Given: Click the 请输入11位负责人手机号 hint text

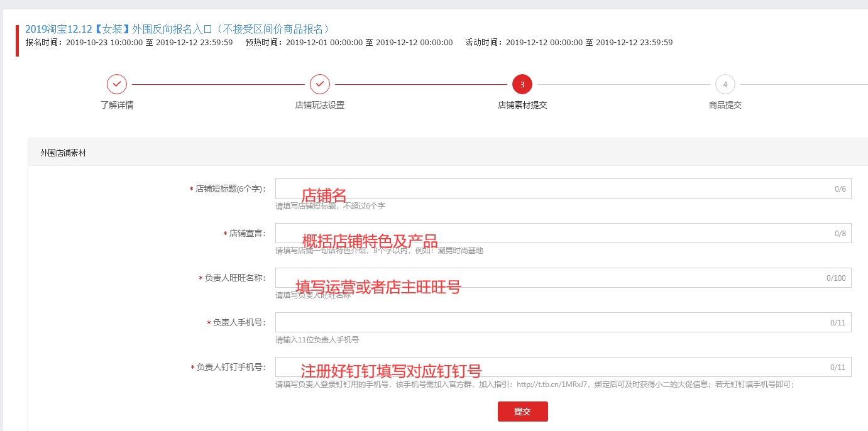Looking at the screenshot, I should click(x=317, y=339).
